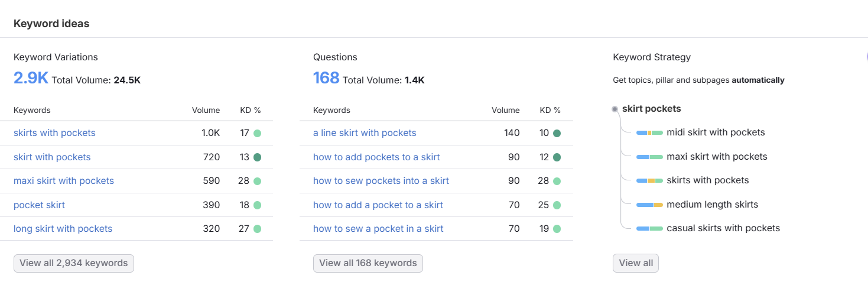868x288 pixels.
Task: Open the 'skirts with pockets' keyword link
Action: pyautogui.click(x=54, y=133)
